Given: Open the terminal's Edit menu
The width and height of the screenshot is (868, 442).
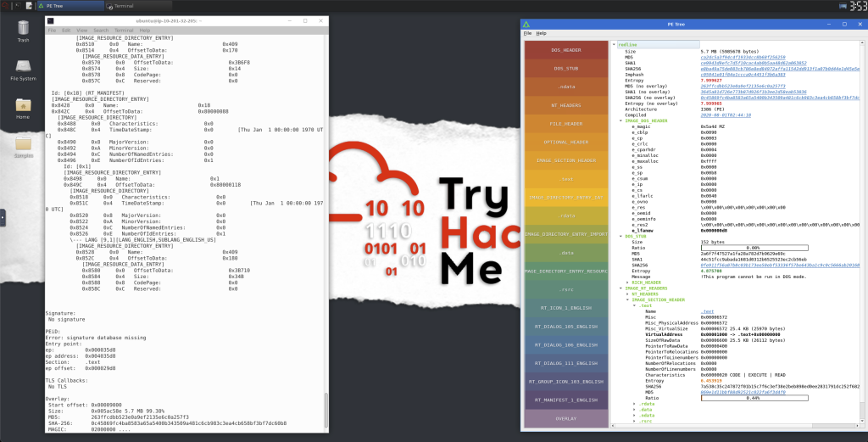Looking at the screenshot, I should (66, 31).
